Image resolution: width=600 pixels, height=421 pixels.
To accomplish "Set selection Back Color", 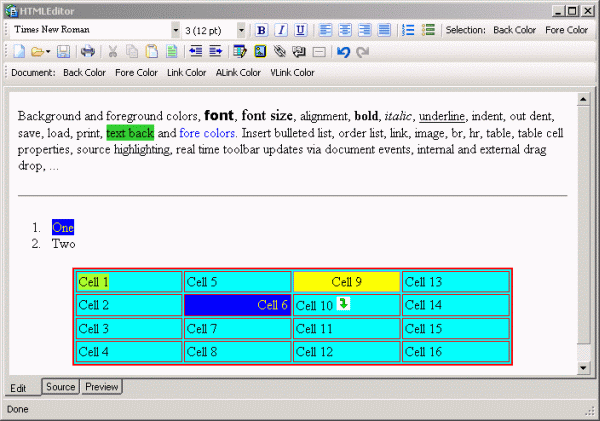I will [x=514, y=30].
